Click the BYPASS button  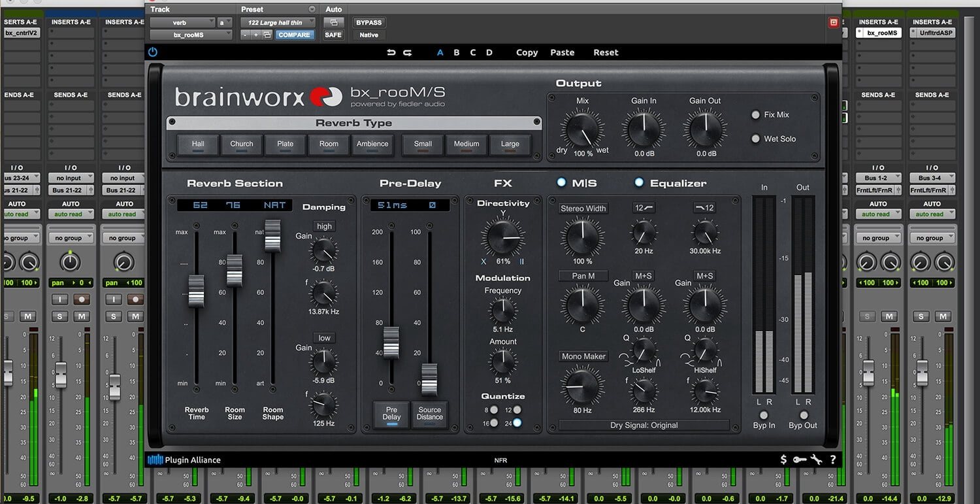[369, 22]
